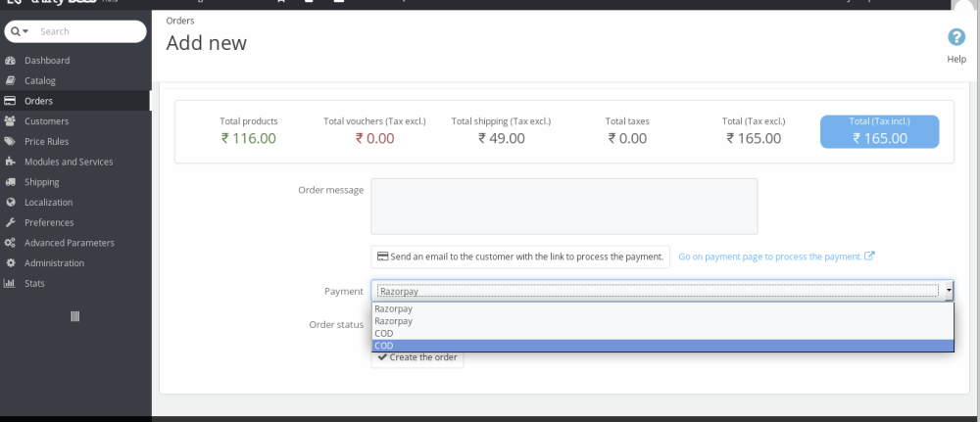The height and width of the screenshot is (422, 980).
Task: Open Localization globe icon
Action: tap(10, 203)
